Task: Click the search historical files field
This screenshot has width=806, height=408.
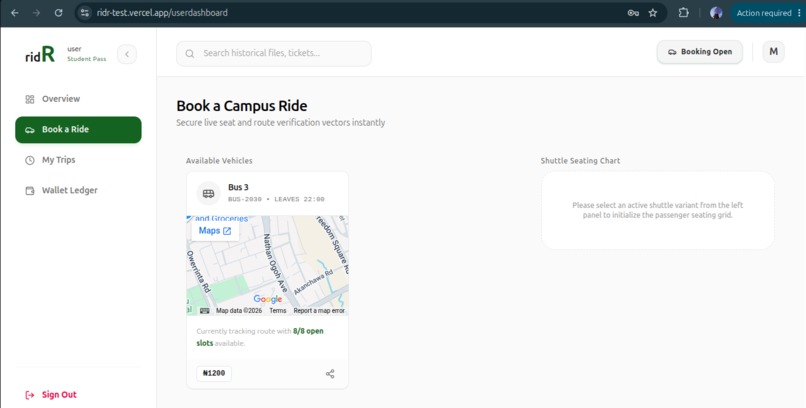Action: pos(273,53)
